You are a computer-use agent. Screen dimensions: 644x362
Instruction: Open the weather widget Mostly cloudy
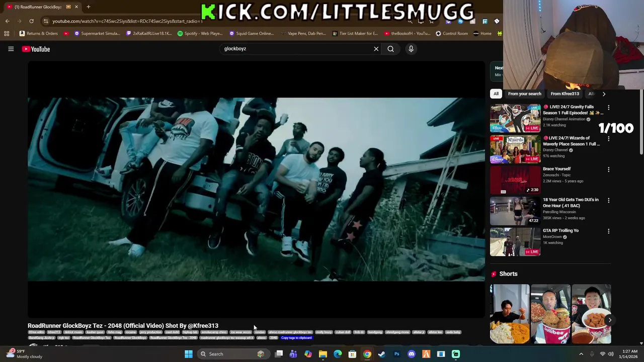click(x=23, y=354)
